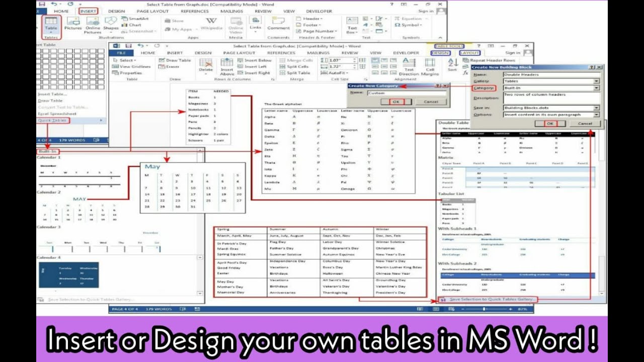Switch to the PAGE LAYOUT tab in the top window
Image resolution: width=644 pixels, height=362 pixels.
(152, 11)
